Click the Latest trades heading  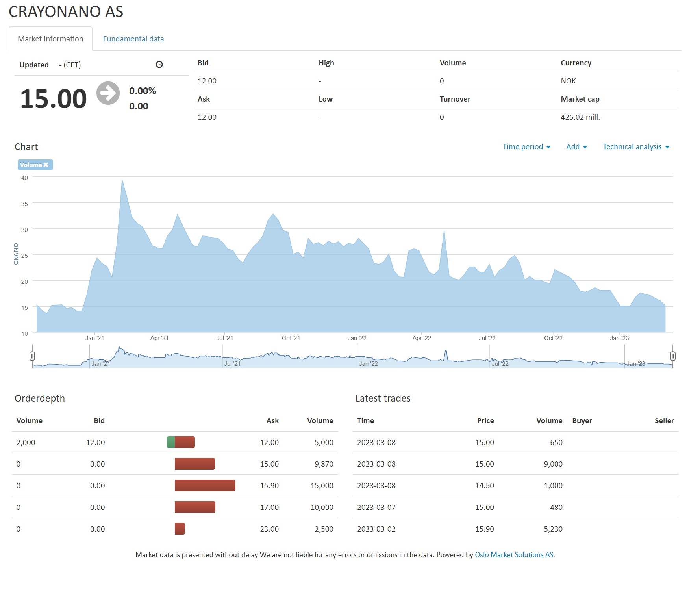click(383, 398)
